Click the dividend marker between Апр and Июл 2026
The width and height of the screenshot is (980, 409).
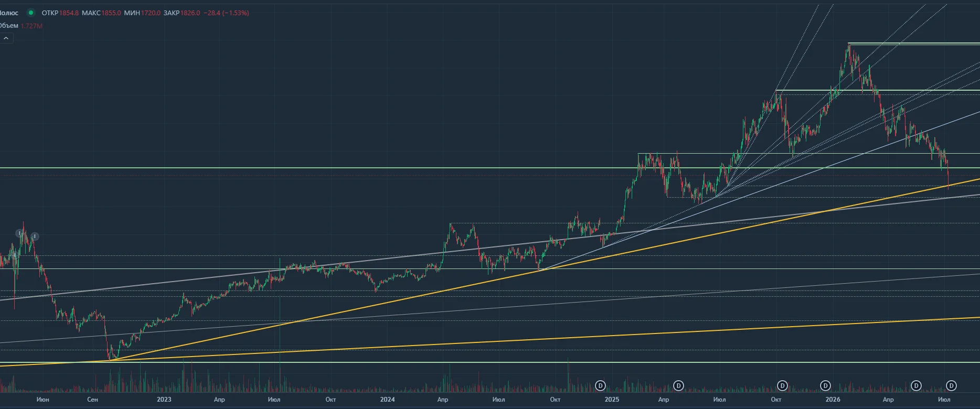[916, 386]
